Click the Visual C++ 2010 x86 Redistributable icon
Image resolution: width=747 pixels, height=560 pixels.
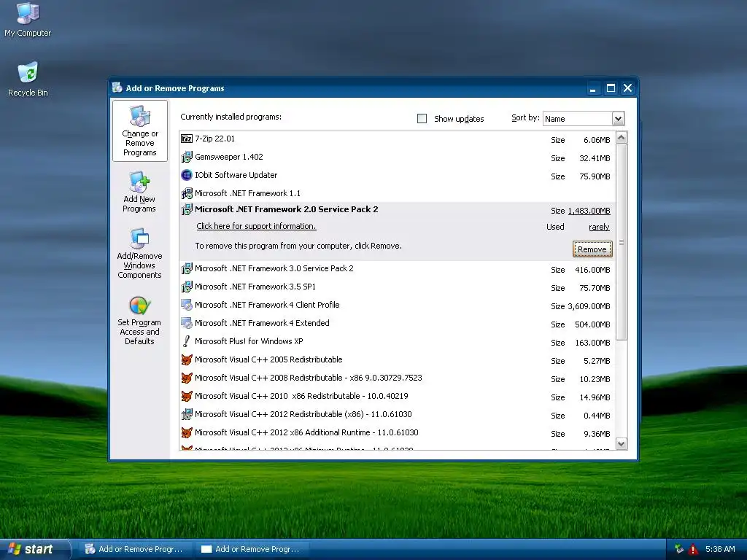click(187, 396)
